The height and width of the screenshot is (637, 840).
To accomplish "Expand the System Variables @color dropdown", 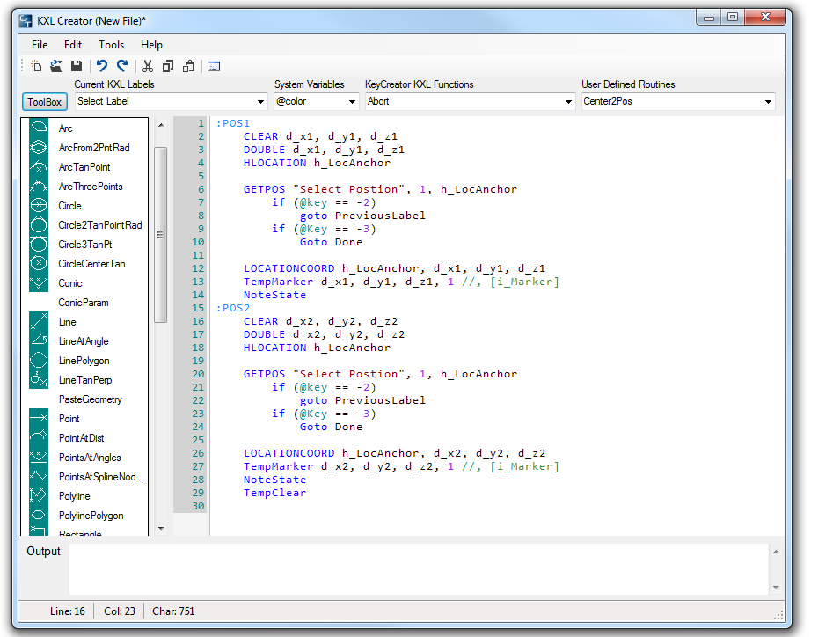I will coord(352,102).
